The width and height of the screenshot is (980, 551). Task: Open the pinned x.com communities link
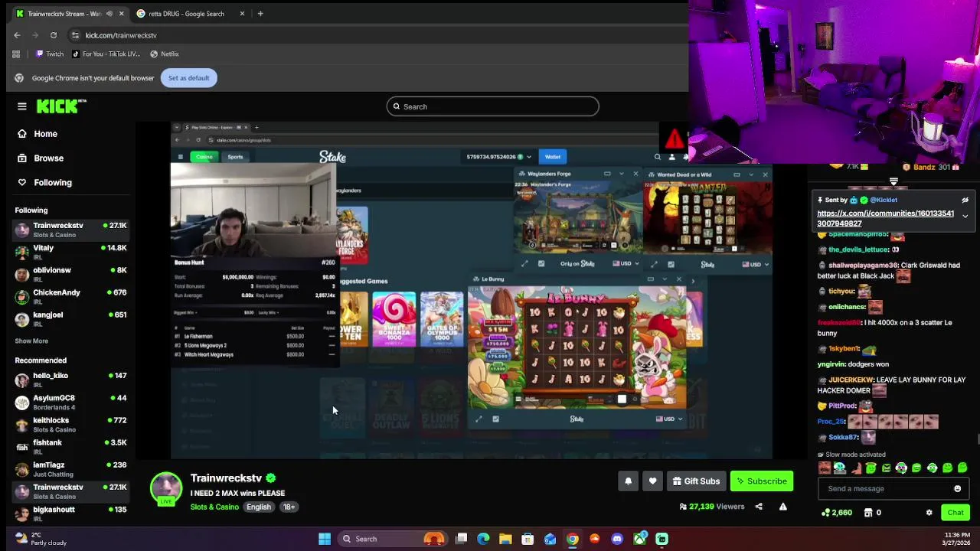[x=885, y=218]
